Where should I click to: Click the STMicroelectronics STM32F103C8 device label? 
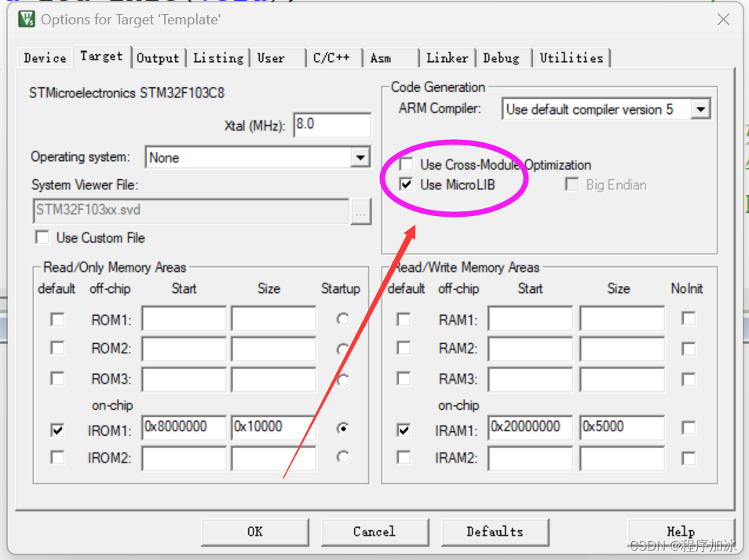click(126, 93)
